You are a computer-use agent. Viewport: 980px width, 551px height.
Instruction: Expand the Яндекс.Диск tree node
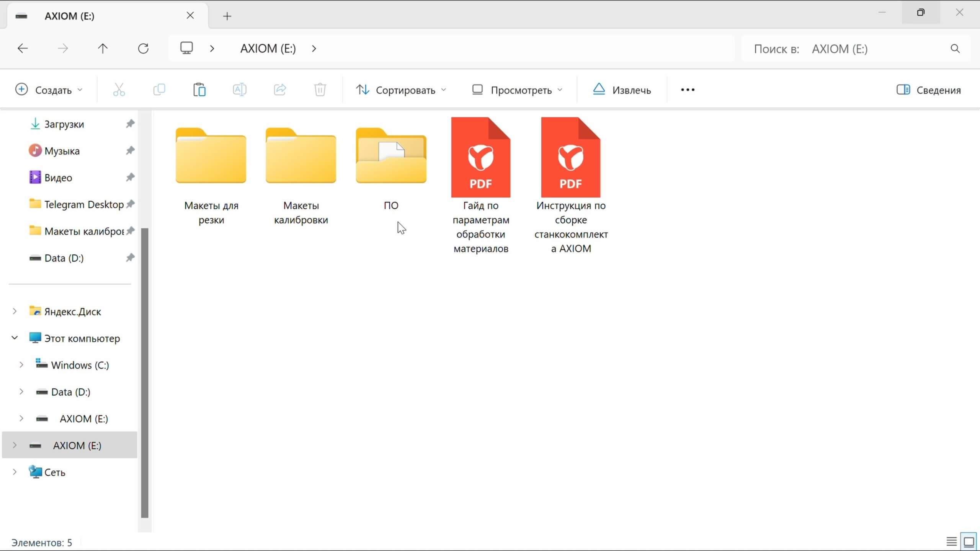coord(15,311)
